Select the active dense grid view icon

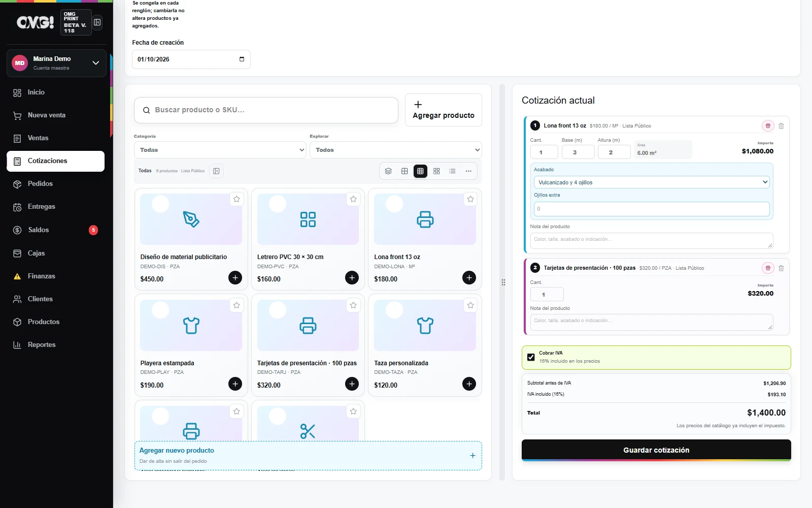[420, 171]
